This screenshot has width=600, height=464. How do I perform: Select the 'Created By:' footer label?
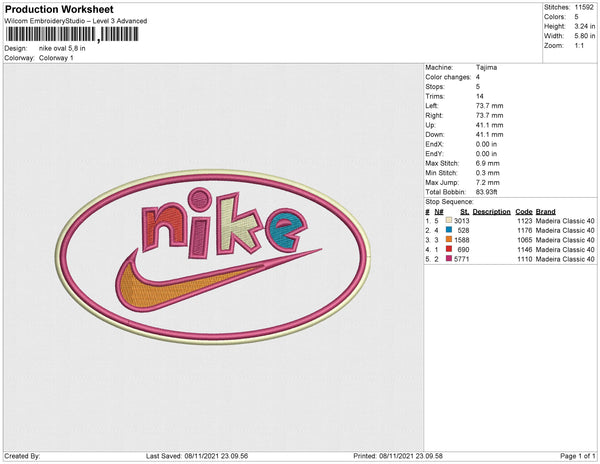(x=22, y=456)
